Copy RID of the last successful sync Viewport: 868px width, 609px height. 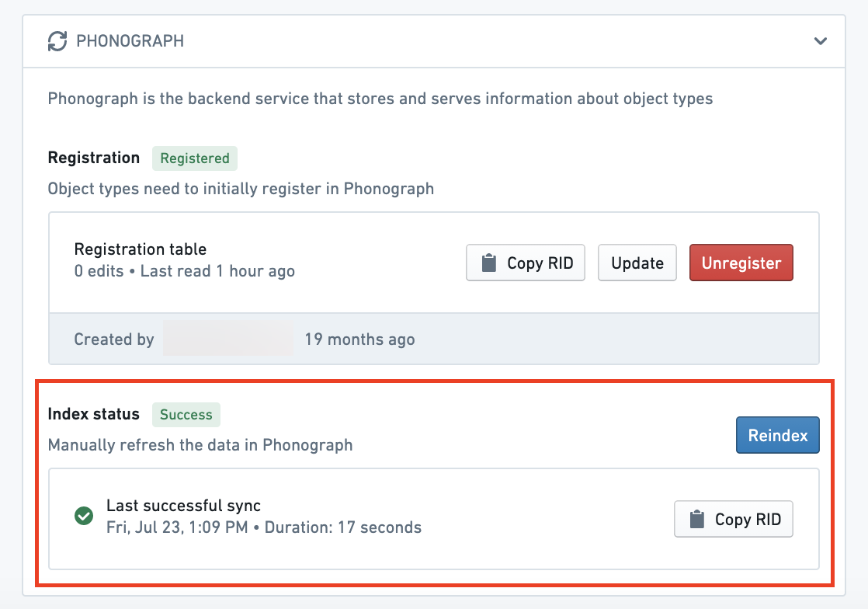734,520
